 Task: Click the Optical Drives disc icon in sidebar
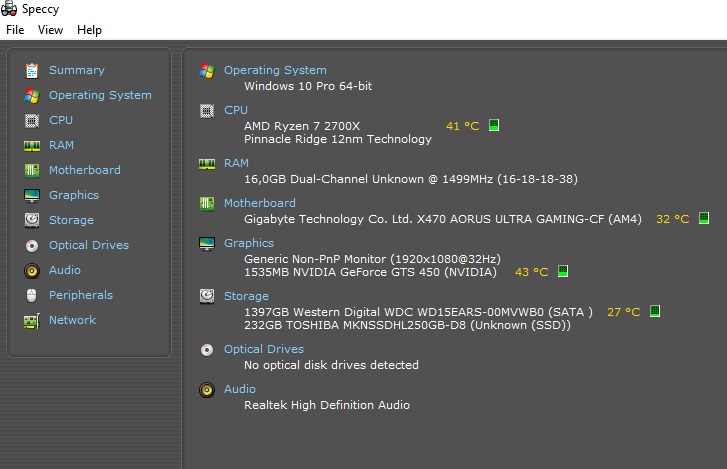pyautogui.click(x=32, y=246)
